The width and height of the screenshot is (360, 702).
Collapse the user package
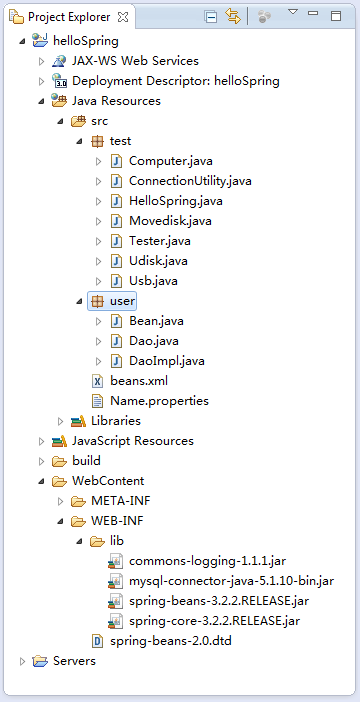(x=79, y=301)
